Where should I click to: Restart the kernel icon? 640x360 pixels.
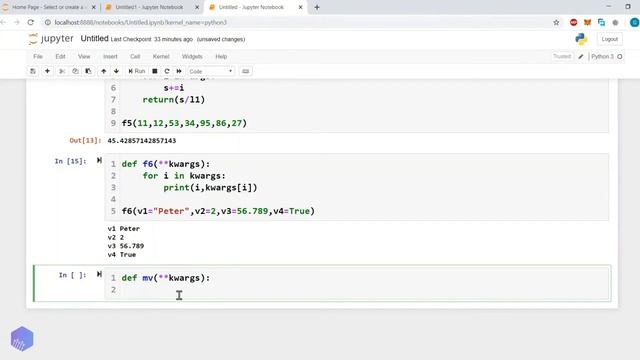coord(167,71)
